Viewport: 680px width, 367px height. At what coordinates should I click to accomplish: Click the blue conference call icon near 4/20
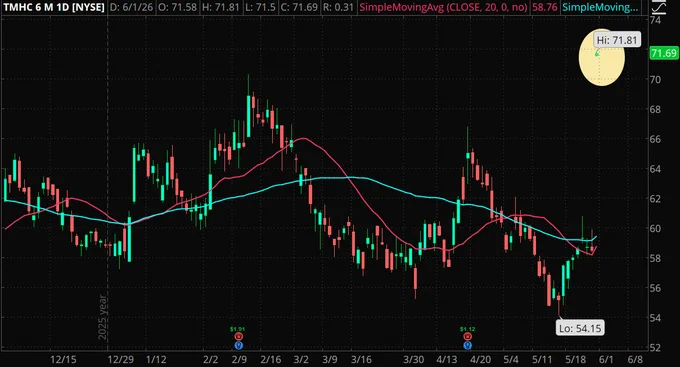pos(468,346)
